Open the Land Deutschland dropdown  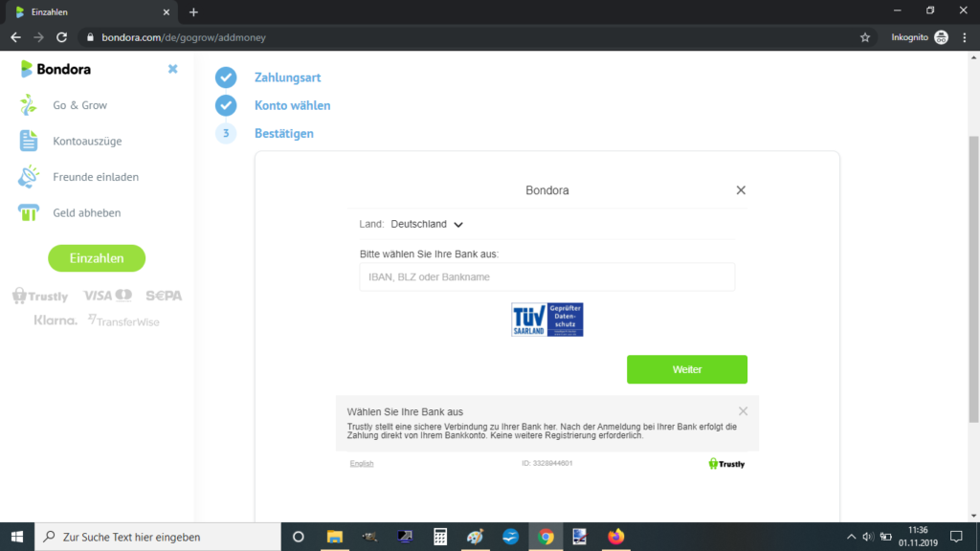[428, 224]
